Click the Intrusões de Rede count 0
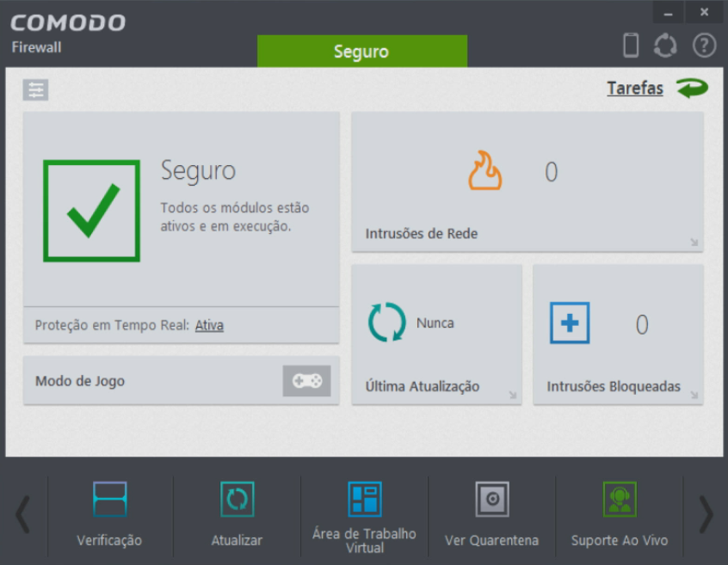Screen dimensions: 728x565 click(551, 172)
